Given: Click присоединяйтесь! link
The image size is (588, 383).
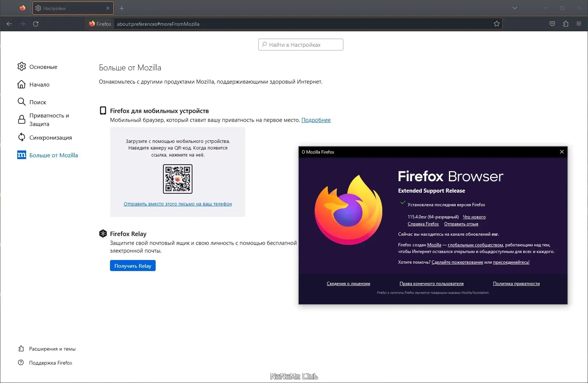Looking at the screenshot, I should [511, 262].
